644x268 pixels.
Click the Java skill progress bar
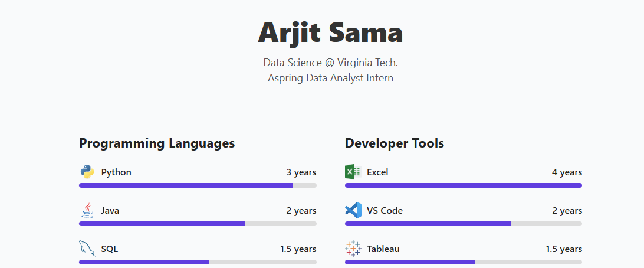(x=198, y=224)
